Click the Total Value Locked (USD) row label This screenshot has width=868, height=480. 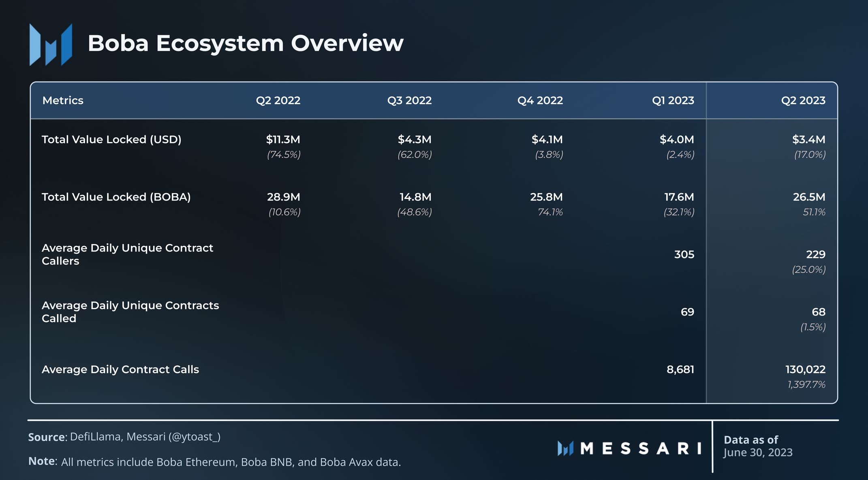pyautogui.click(x=111, y=140)
